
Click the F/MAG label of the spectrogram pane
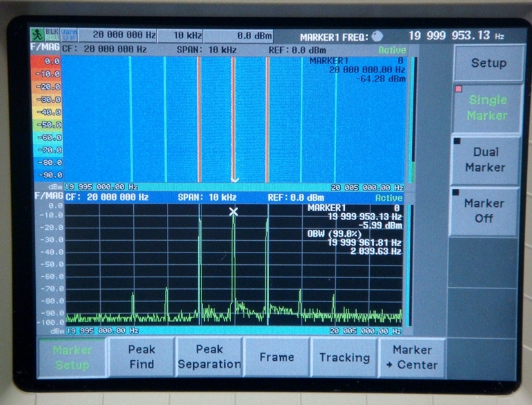[45, 47]
